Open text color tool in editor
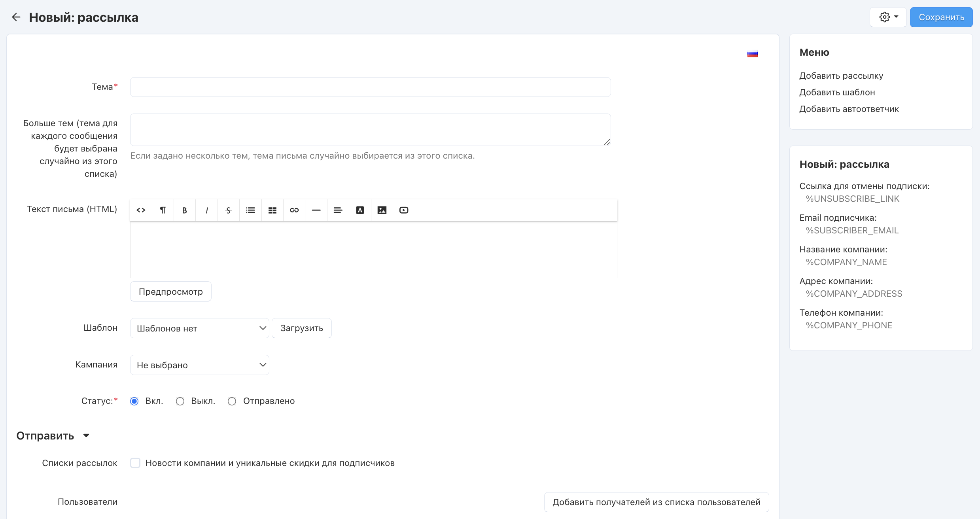 360,210
